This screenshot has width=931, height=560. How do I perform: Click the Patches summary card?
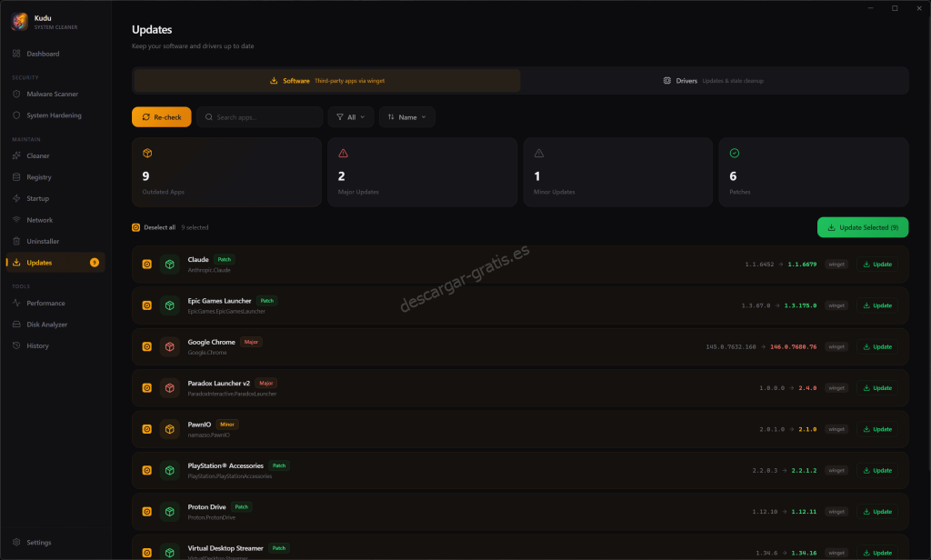click(x=814, y=172)
